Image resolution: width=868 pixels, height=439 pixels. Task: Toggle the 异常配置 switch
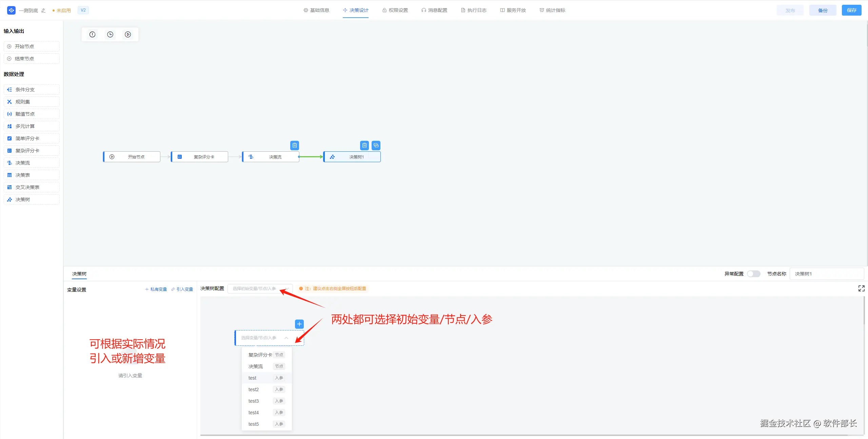(753, 274)
